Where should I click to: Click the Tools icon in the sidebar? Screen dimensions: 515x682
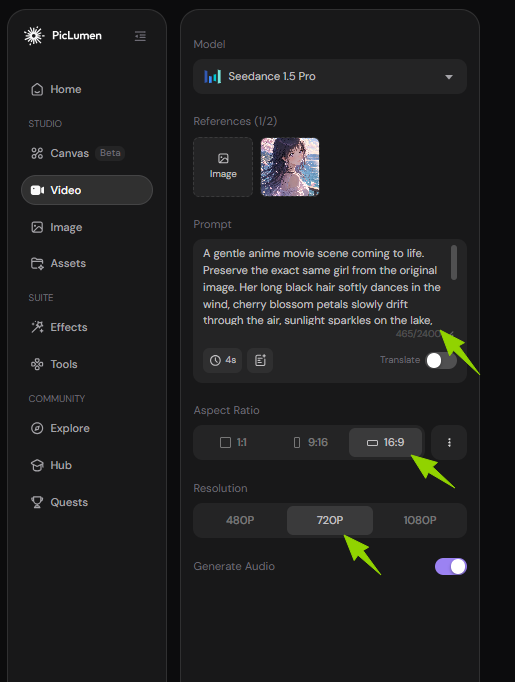(x=37, y=364)
